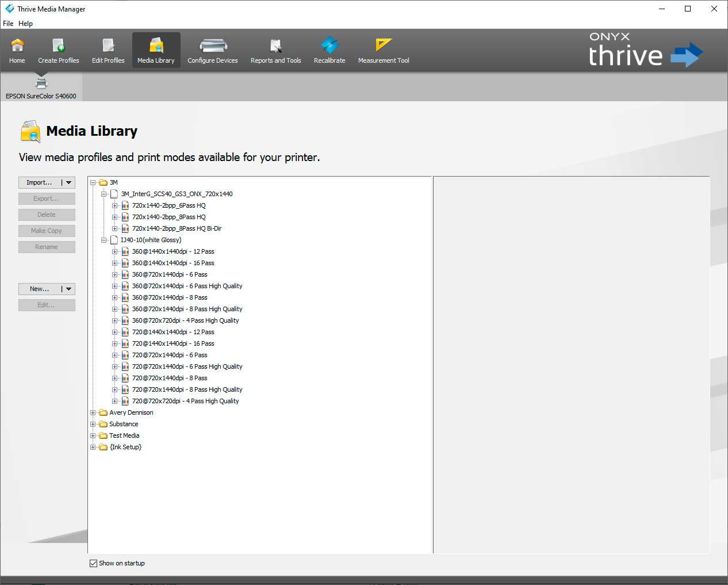Expand the 360@1440x1440dpi - 12 Pass mode
Viewport: 728px width, 585px height.
pos(115,251)
